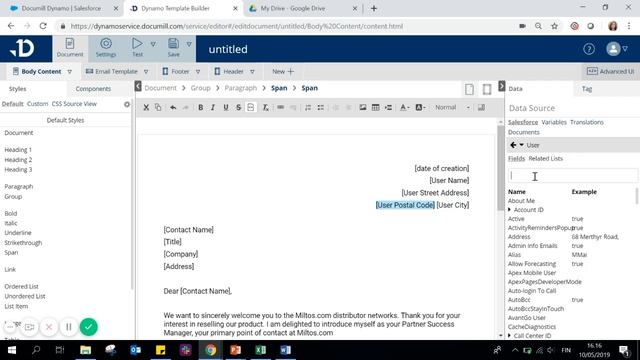Select the Body Content tab
640x360 pixels.
tap(37, 71)
